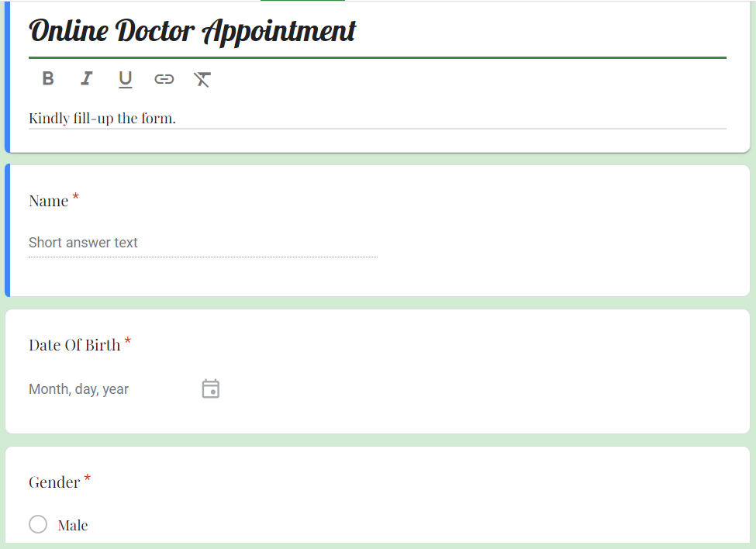Viewport: 756px width, 549px height.
Task: Open the Date of Birth calendar icon
Action: click(210, 388)
